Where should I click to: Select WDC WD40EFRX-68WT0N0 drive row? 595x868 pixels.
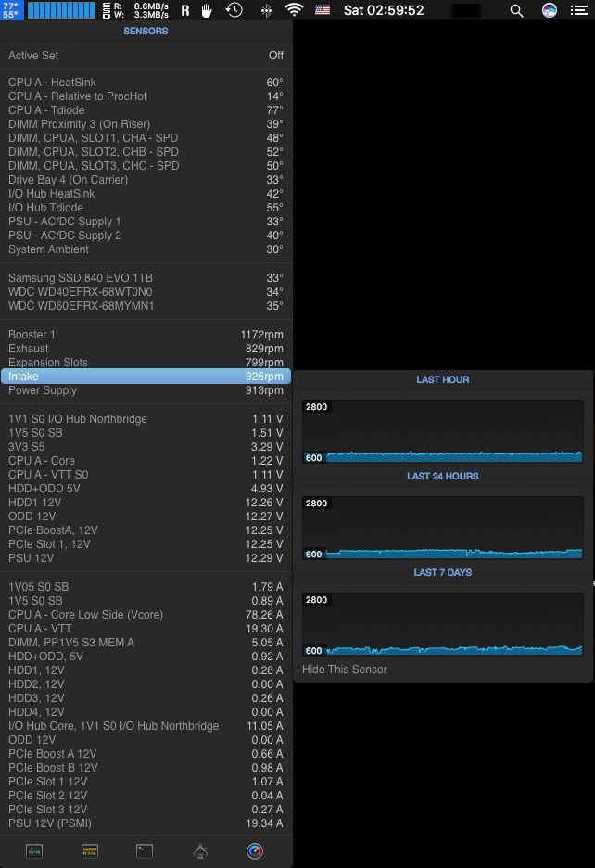(146, 292)
